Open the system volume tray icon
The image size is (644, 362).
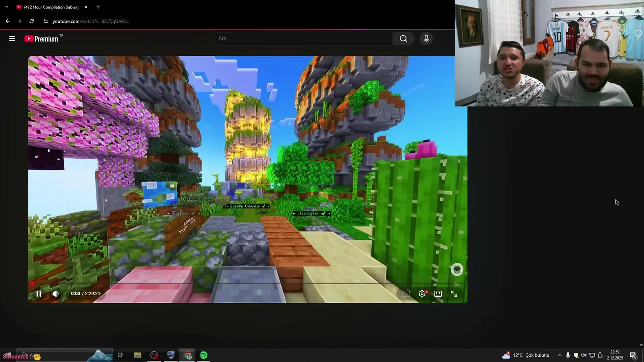click(x=584, y=355)
